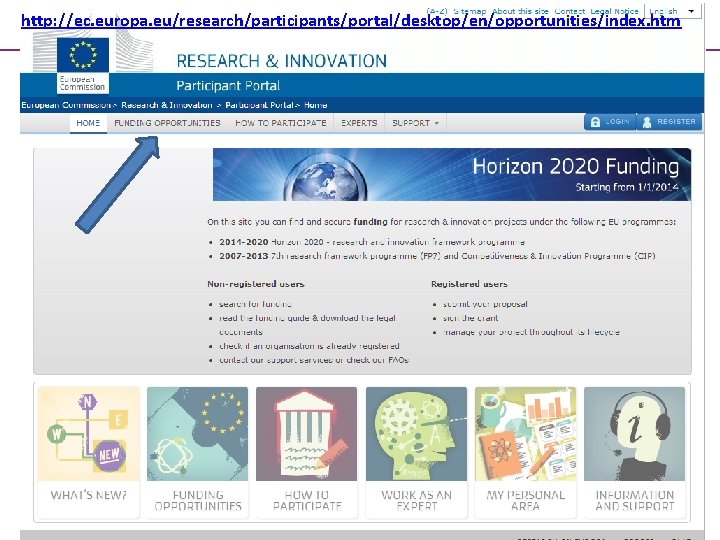Open the Funding Opportunities tile image
Screen dimensions: 720x540
(x=197, y=434)
